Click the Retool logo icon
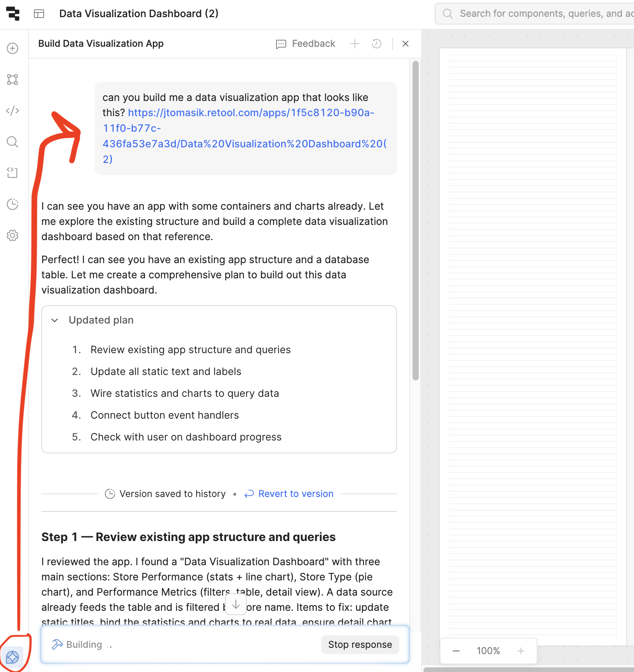634x672 pixels. 13,14
